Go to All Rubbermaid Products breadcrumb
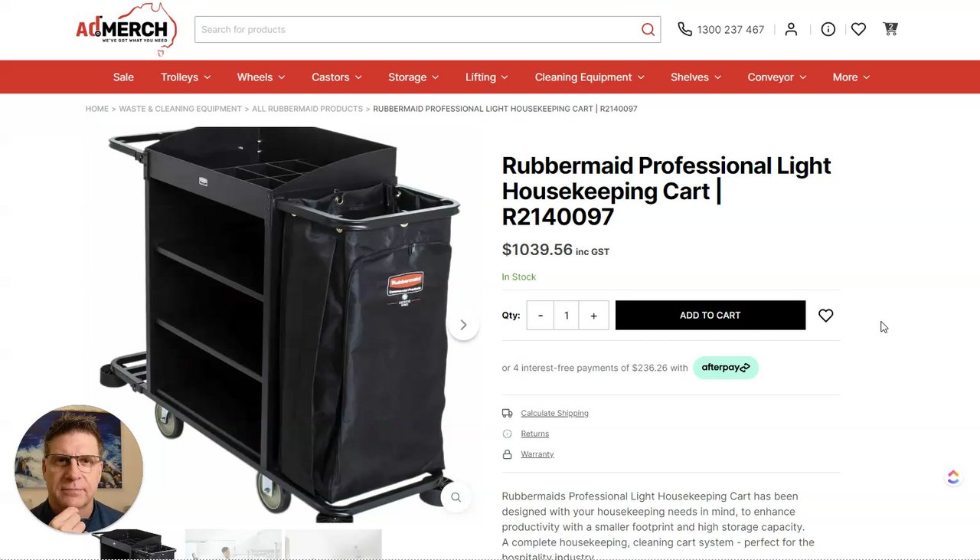 click(308, 109)
